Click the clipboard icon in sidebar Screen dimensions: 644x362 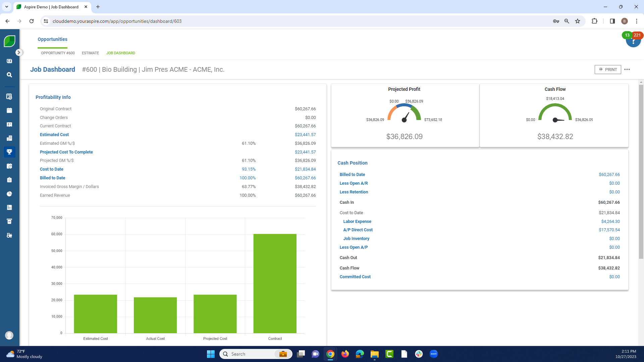(9, 180)
